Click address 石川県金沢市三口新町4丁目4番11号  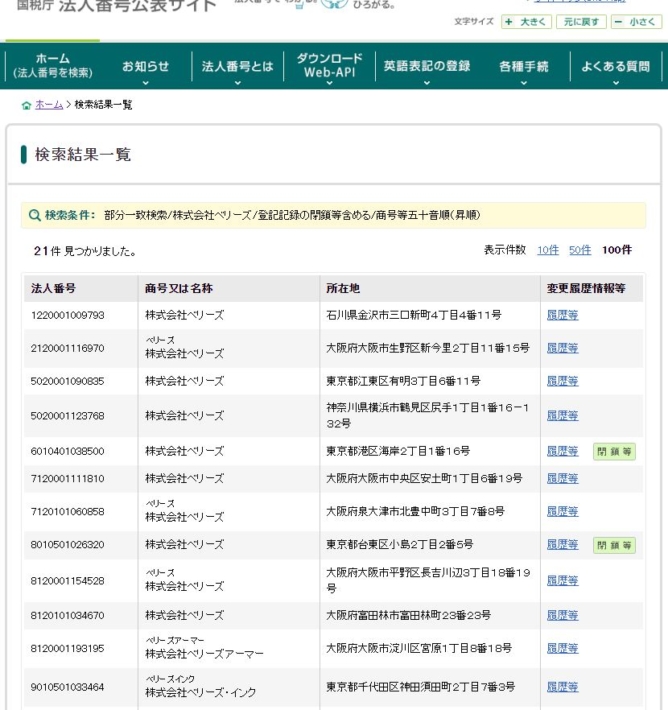tap(413, 315)
